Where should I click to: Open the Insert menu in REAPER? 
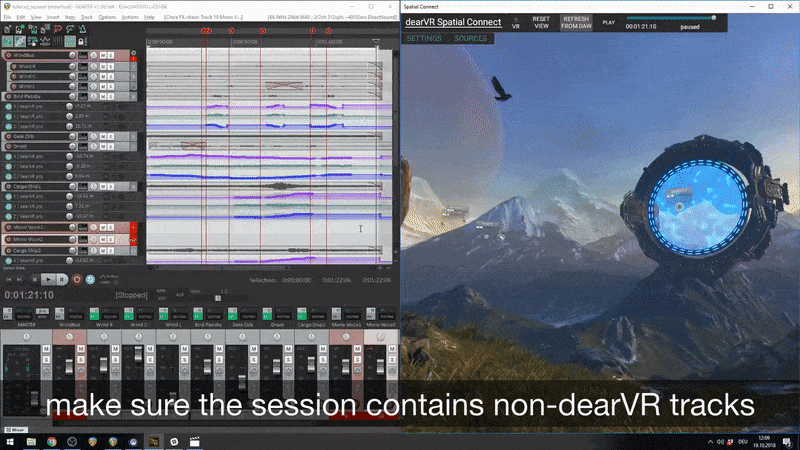click(x=53, y=17)
